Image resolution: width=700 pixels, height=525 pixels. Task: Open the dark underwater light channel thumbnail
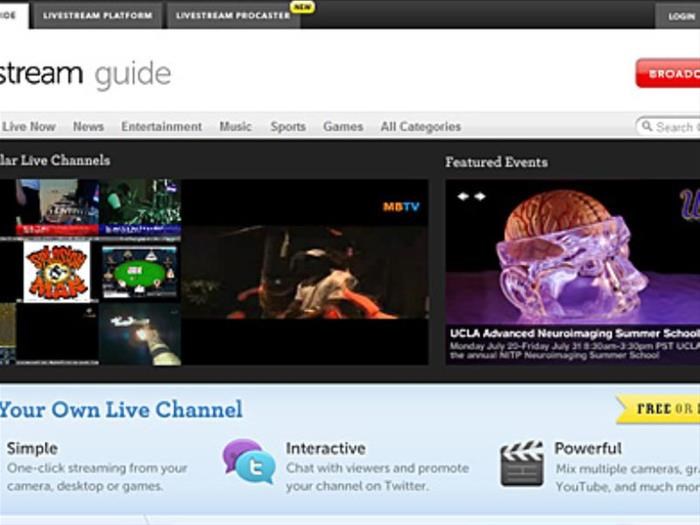[x=140, y=334]
